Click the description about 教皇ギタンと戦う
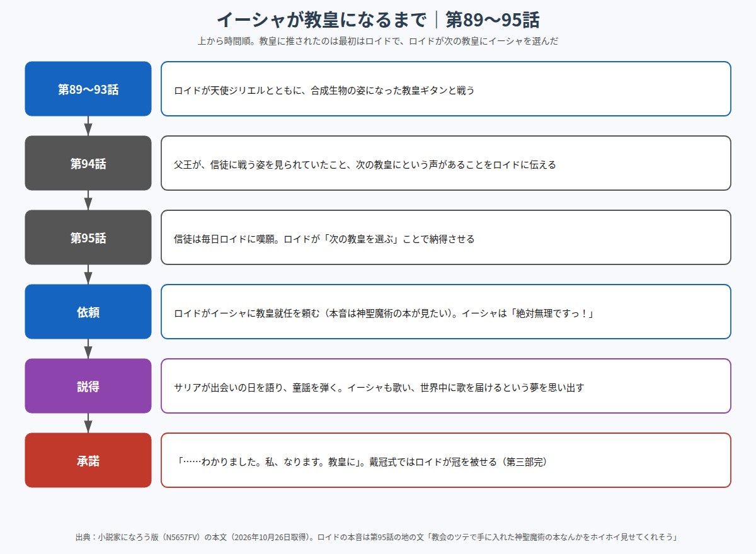Screen dimensions: 756x554 446,89
